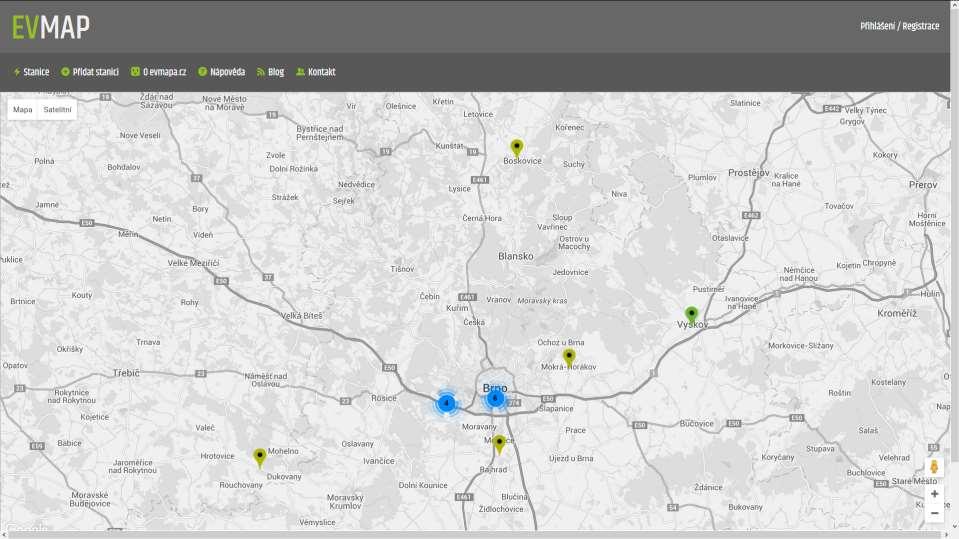Open the Blog menu item
Viewport: 959px width, 539px height.
click(x=270, y=72)
